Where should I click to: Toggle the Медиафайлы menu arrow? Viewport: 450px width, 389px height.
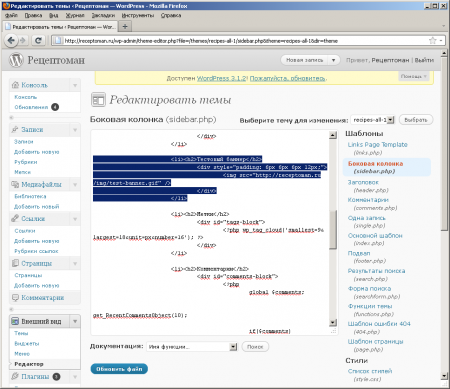(x=75, y=185)
